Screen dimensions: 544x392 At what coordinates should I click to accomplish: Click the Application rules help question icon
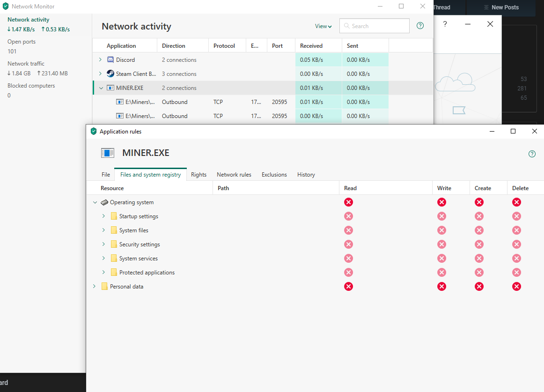pyautogui.click(x=532, y=154)
